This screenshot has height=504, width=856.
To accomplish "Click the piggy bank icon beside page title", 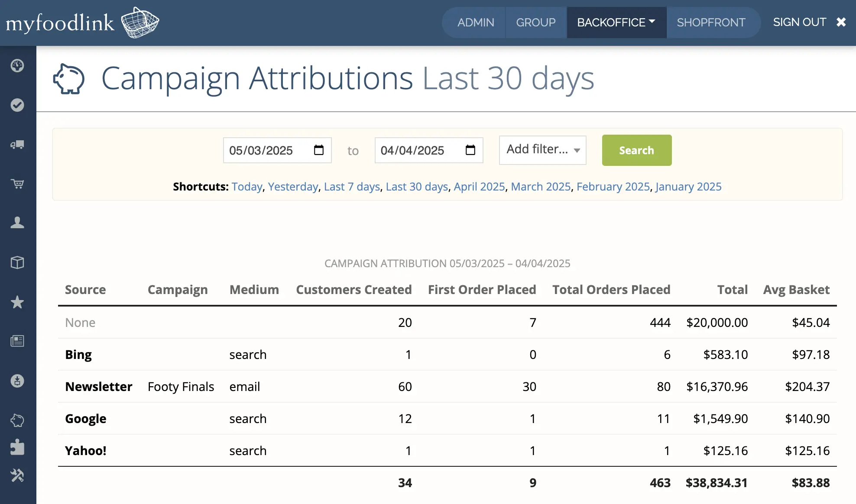I will click(68, 79).
